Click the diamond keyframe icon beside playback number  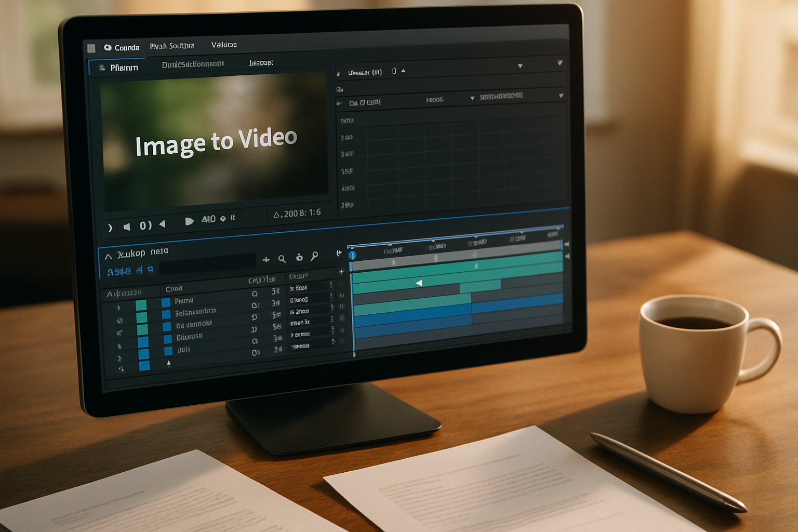[x=223, y=219]
